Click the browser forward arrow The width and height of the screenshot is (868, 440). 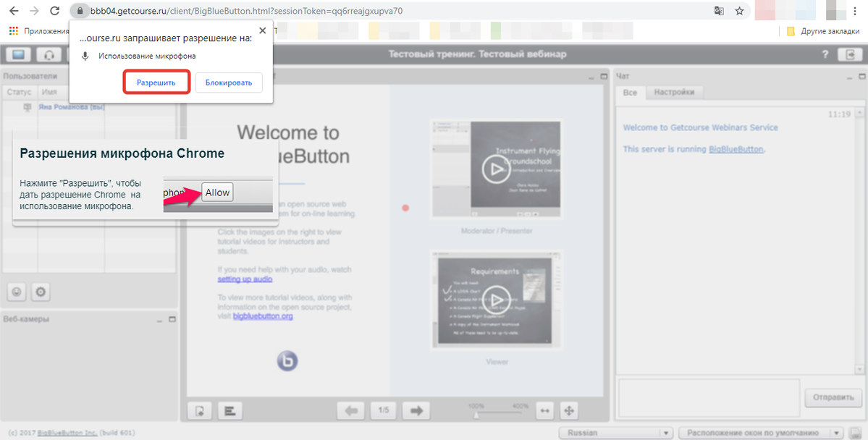[34, 11]
